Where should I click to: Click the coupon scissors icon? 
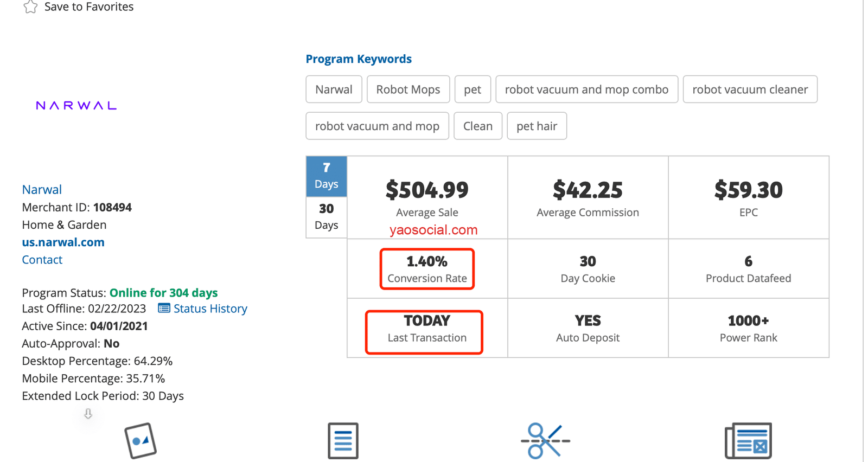pos(545,440)
